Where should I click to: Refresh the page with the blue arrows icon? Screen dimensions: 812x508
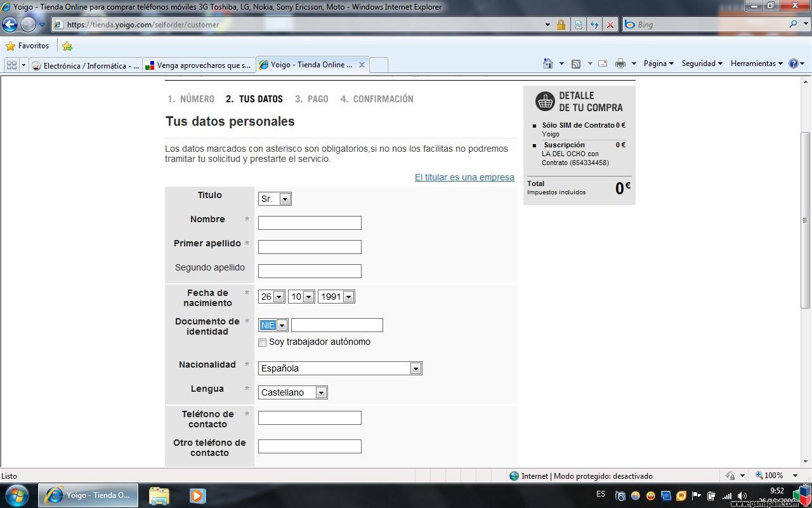(x=594, y=25)
